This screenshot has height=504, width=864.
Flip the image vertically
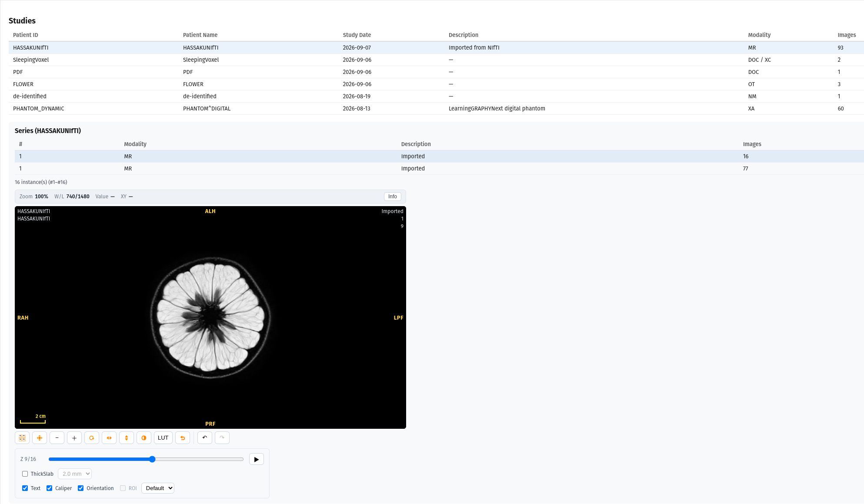pyautogui.click(x=127, y=438)
